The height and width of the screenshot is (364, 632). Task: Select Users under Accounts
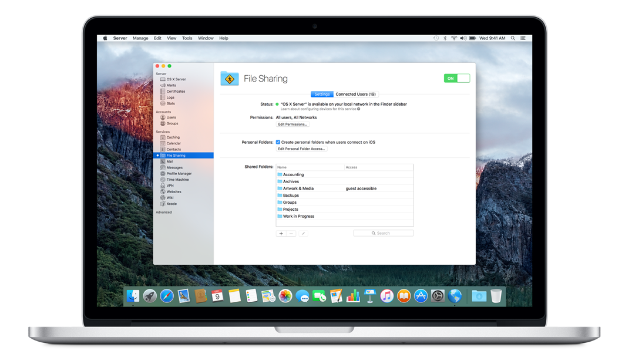click(x=171, y=117)
